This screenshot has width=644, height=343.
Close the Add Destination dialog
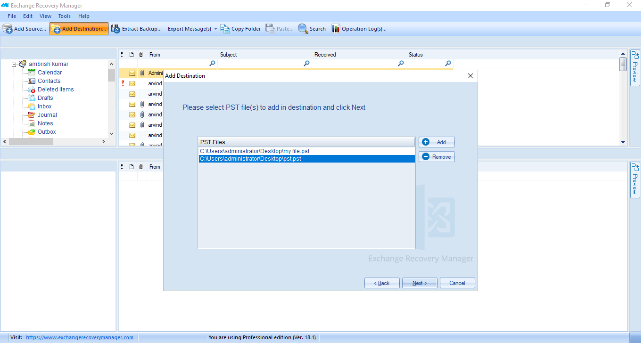point(470,76)
